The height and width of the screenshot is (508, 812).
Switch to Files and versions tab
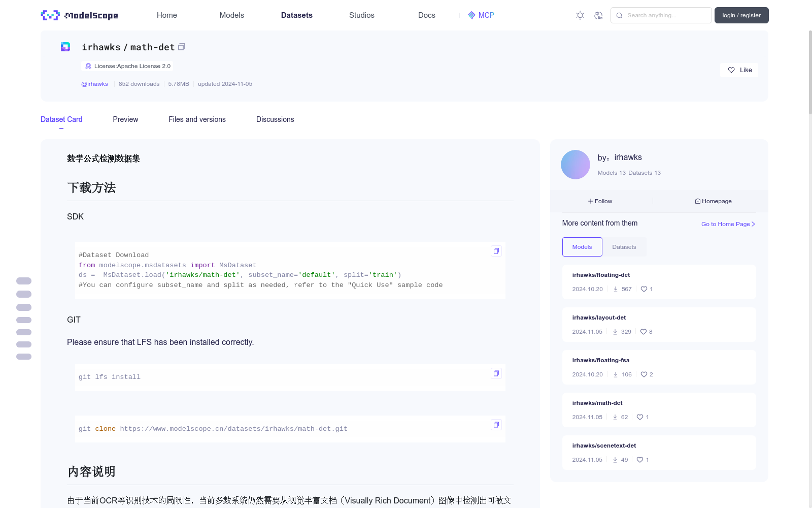197,119
